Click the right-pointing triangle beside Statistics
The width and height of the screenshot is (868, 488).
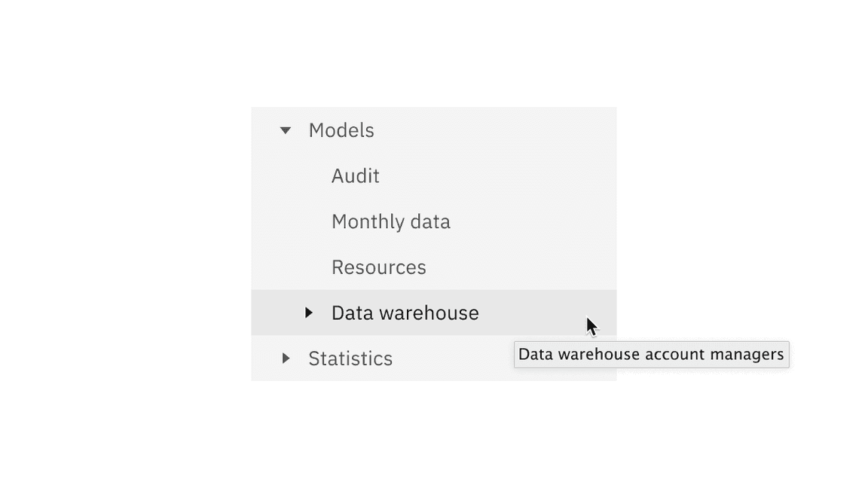click(286, 358)
